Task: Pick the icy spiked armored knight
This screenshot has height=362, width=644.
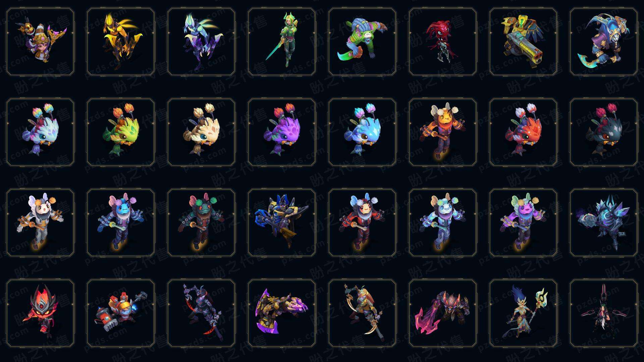Action: click(x=603, y=223)
